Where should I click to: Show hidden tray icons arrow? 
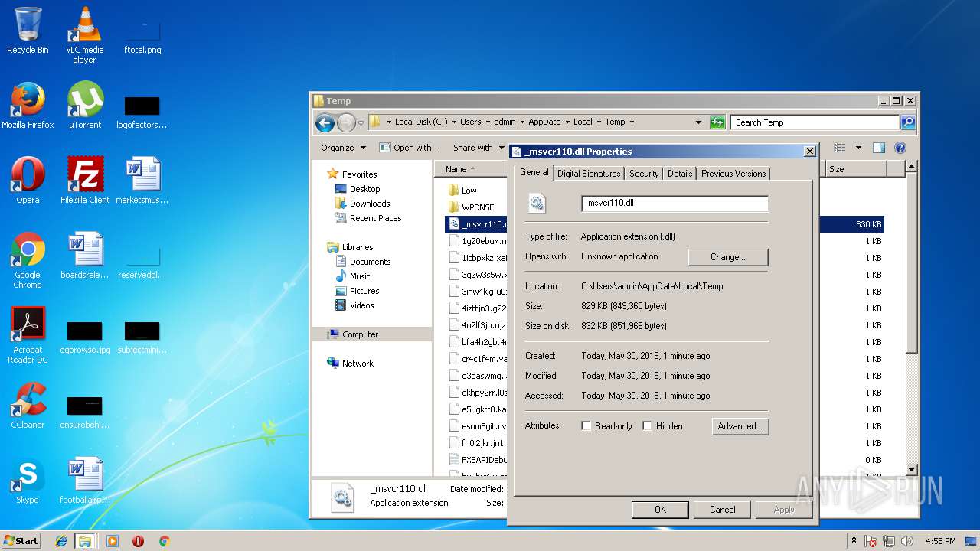point(854,541)
